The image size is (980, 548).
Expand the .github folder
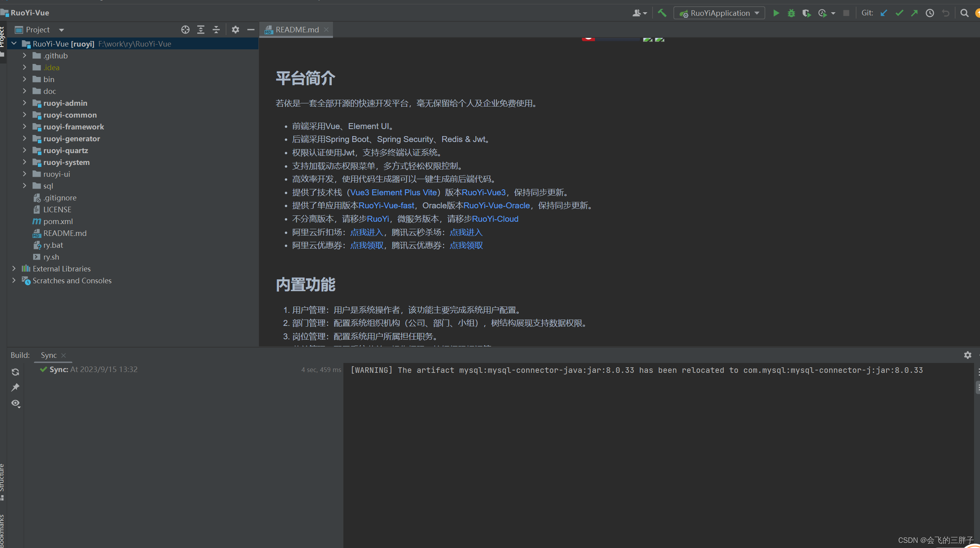pos(24,56)
